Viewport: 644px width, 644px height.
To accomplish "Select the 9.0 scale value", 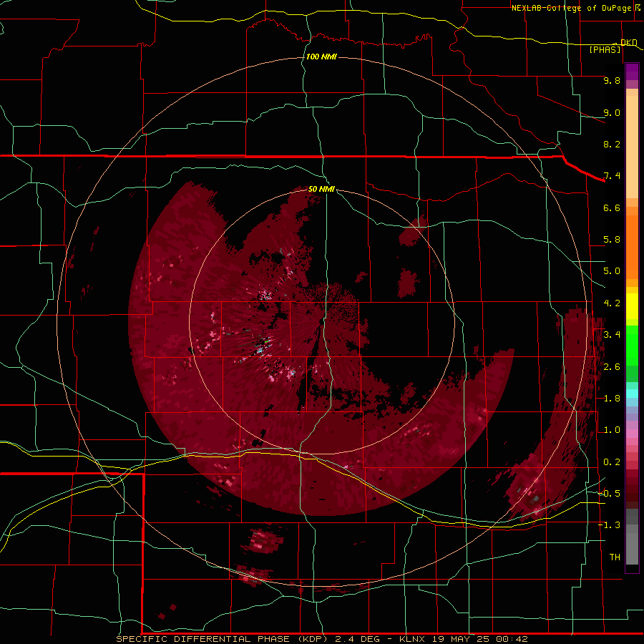I will [x=612, y=112].
